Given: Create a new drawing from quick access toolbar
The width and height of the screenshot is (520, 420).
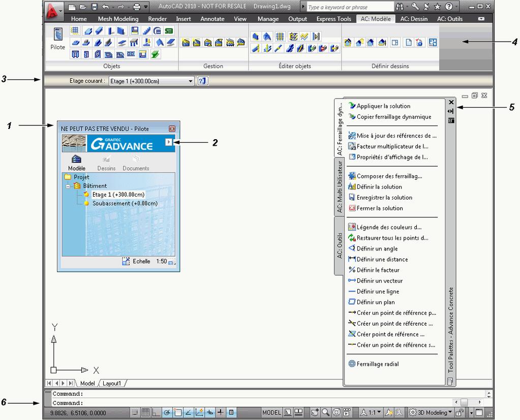Looking at the screenshot, I should tap(72, 7).
